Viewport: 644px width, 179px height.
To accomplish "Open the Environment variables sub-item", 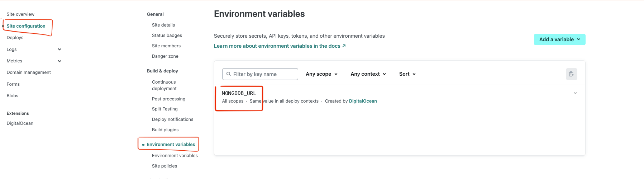I will click(175, 156).
